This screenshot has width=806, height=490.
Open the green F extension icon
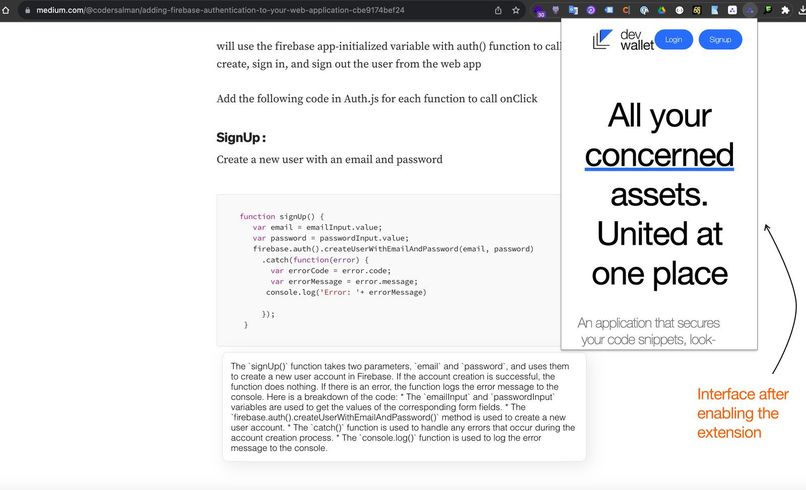tap(767, 10)
